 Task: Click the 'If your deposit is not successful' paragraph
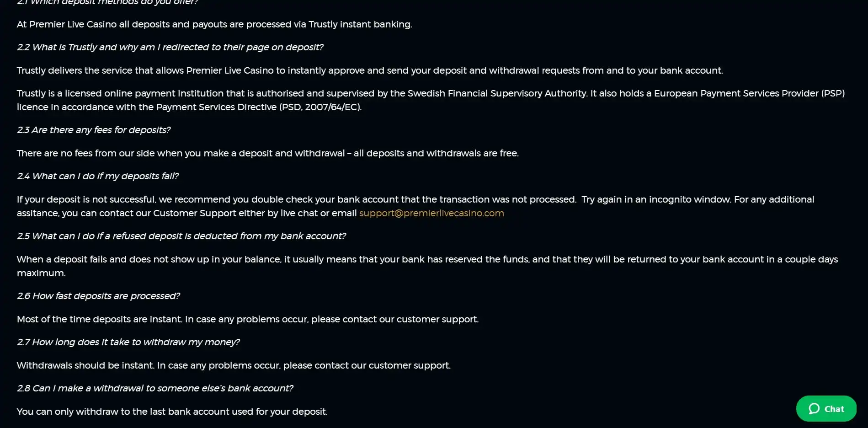click(296, 200)
